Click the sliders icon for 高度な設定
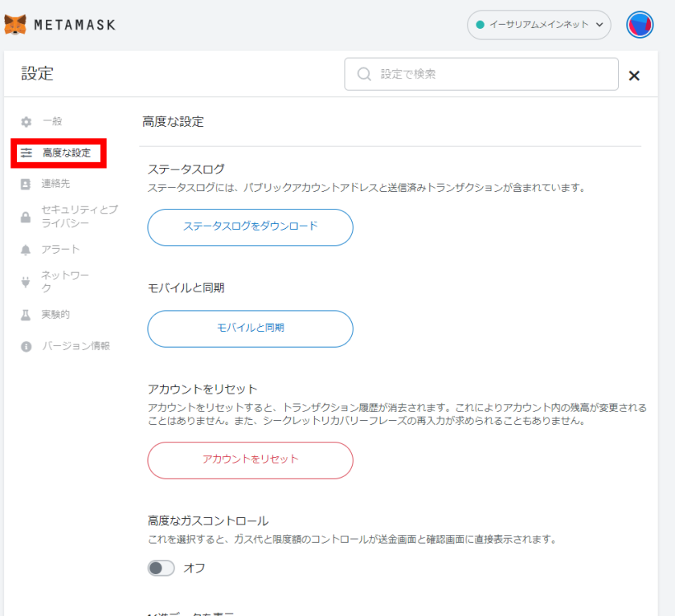Viewport: 675px width, 616px height. pos(27,153)
